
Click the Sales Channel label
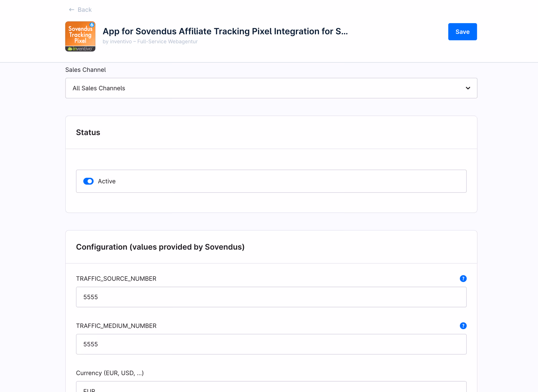click(x=85, y=70)
